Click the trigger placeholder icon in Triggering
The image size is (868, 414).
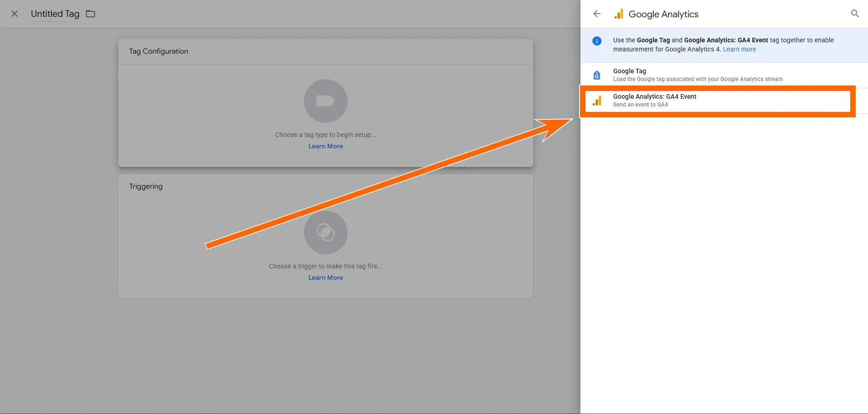click(x=325, y=232)
